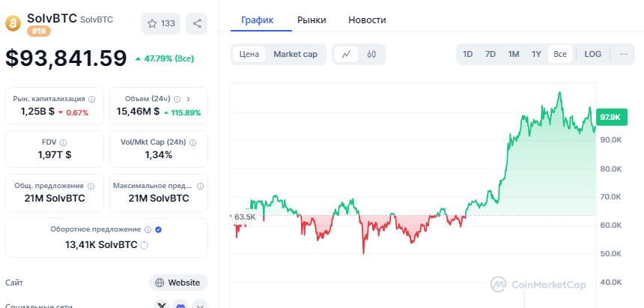This screenshot has width=644, height=308.
Task: Click the 97.9K current price marker
Action: (x=610, y=118)
